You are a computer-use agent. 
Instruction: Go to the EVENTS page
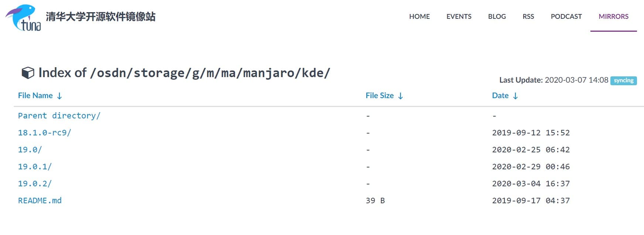click(459, 17)
